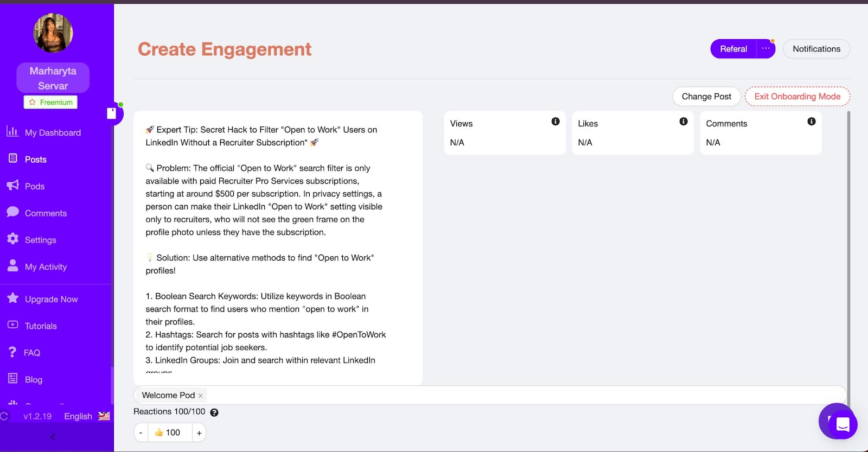Viewport: 868px width, 452px height.
Task: Exit Onboarding Mode
Action: (796, 96)
